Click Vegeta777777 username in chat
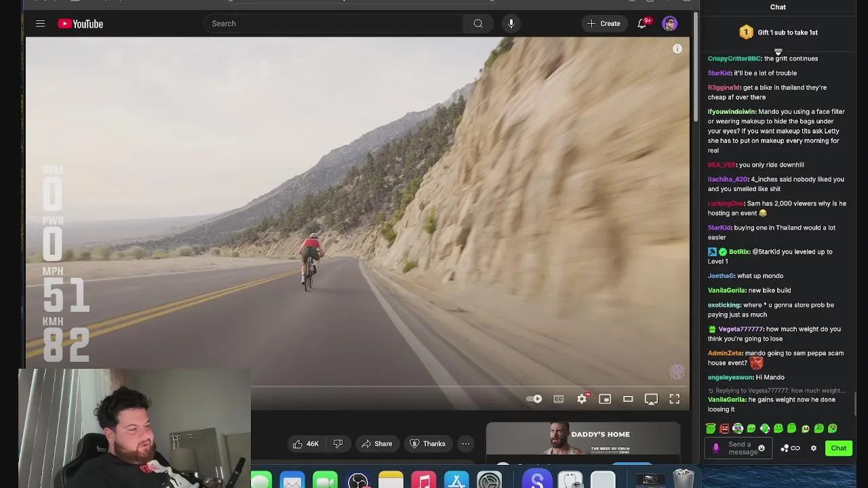The width and height of the screenshot is (868, 488). click(740, 329)
